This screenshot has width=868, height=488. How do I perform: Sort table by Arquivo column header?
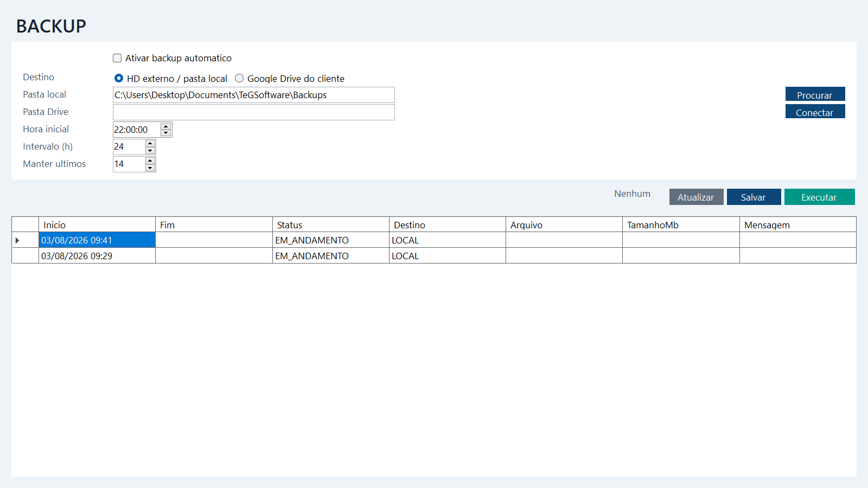click(x=564, y=224)
